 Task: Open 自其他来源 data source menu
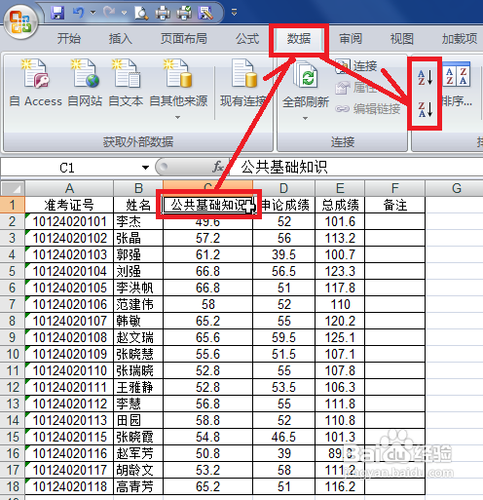[178, 89]
